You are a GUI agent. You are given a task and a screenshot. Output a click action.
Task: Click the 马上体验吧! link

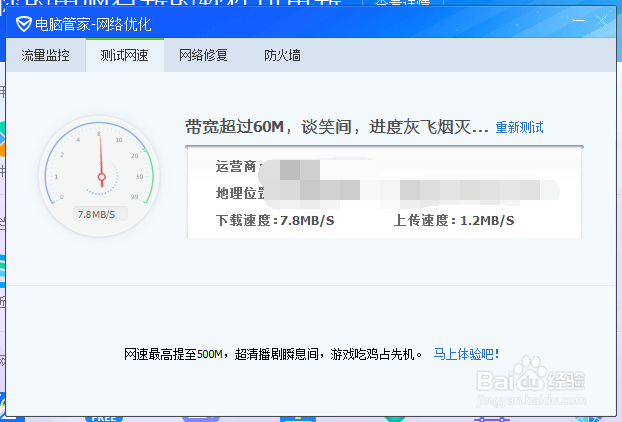click(466, 354)
